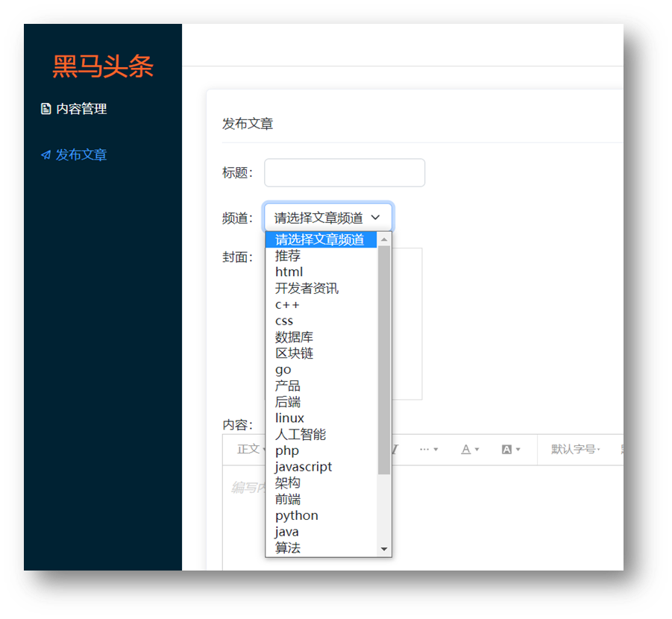Viewport: 672px width, 619px height.
Task: Choose the html channel option
Action: (x=289, y=272)
